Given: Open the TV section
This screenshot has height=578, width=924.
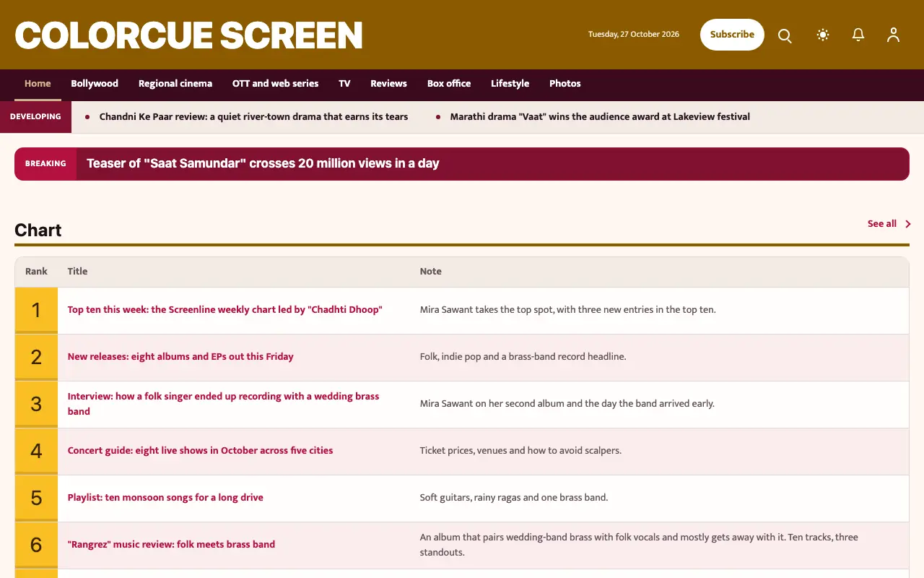Looking at the screenshot, I should [x=344, y=84].
